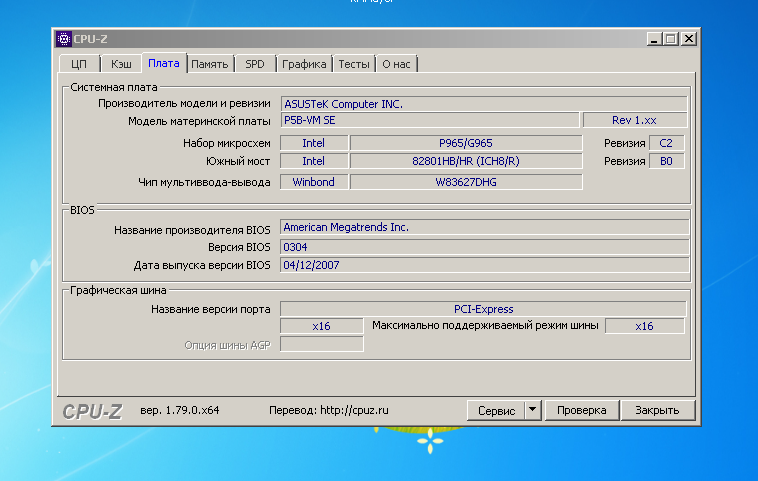Click the BIOS date 04/12/2007 field
Viewport: 758px width, 481px height.
tap(484, 265)
